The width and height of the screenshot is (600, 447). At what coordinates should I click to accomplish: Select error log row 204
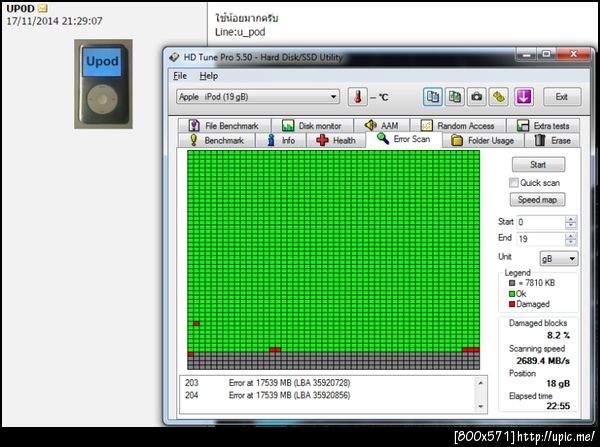[x=328, y=395]
